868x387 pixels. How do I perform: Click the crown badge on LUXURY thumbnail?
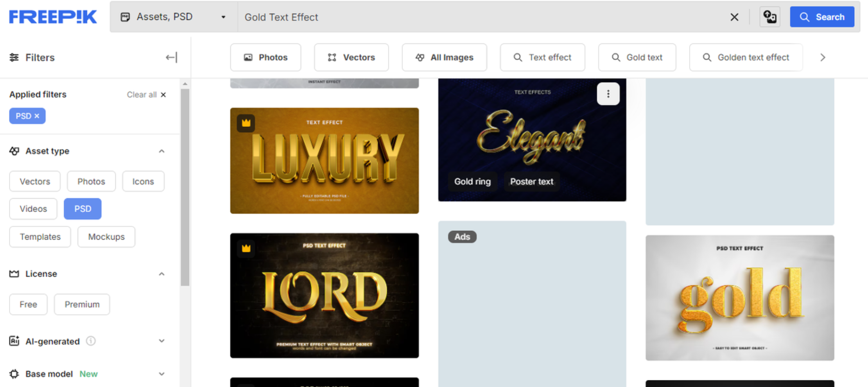click(246, 123)
